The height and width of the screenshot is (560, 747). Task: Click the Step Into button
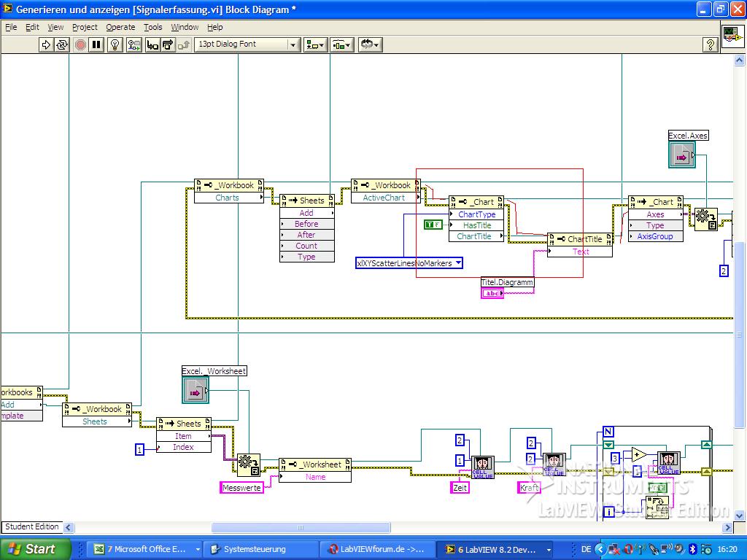[x=152, y=44]
